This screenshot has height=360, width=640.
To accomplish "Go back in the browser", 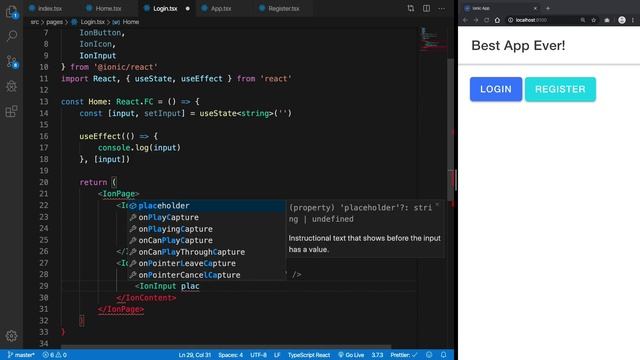I will point(465,20).
